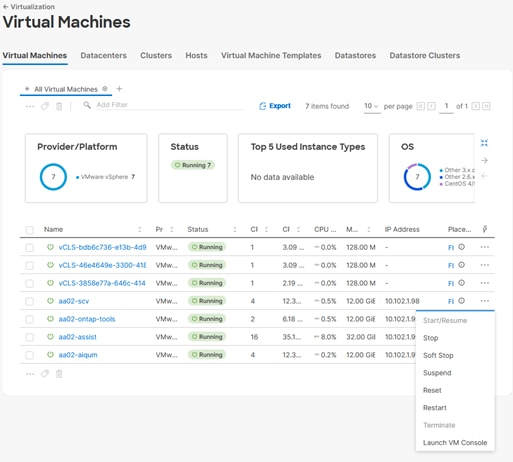Open the 10 per page dropdown
The height and width of the screenshot is (462, 513).
(x=372, y=106)
